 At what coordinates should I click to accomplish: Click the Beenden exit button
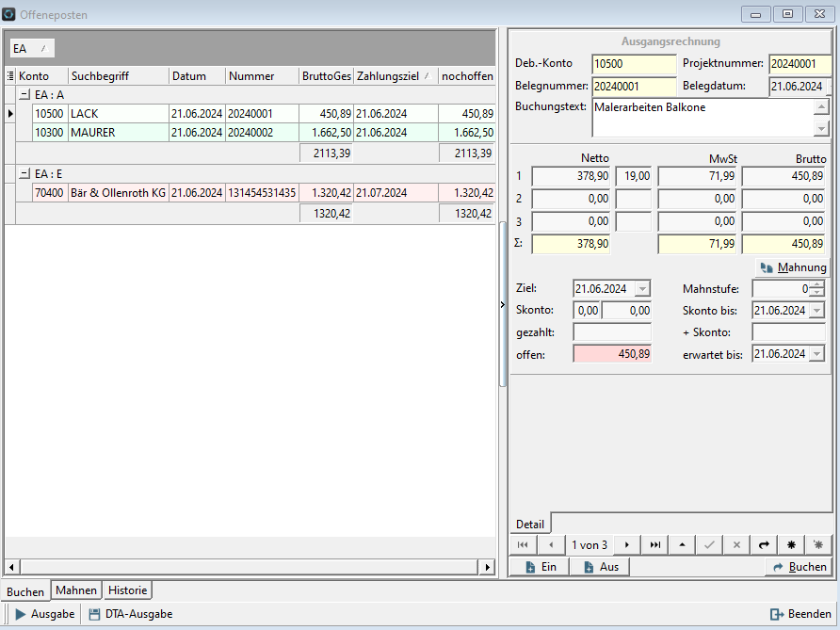click(800, 614)
